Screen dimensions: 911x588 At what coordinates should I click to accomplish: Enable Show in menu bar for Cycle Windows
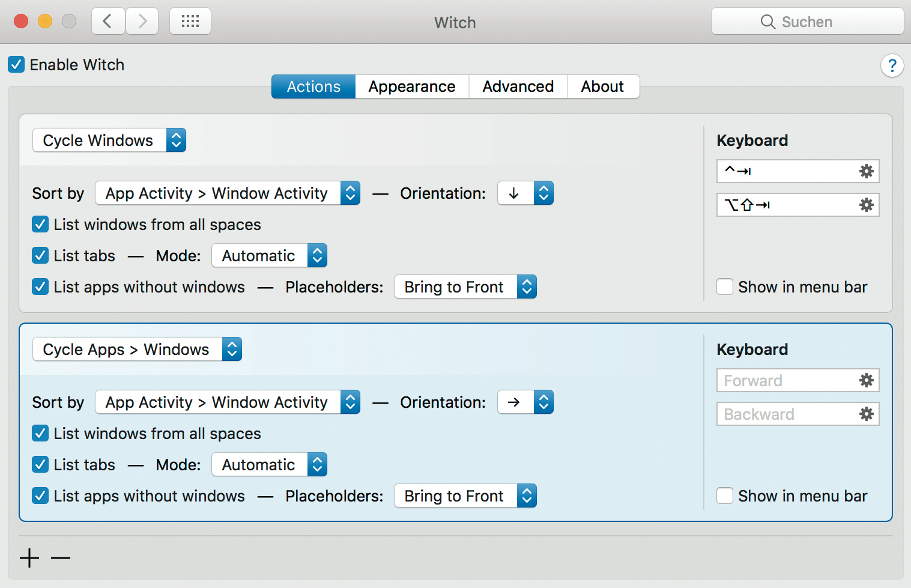[725, 287]
